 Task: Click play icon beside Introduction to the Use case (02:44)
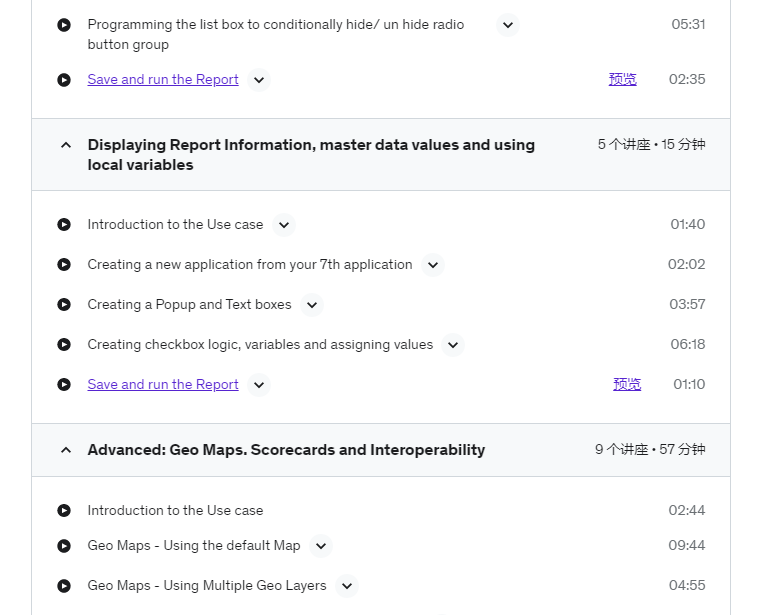click(64, 511)
